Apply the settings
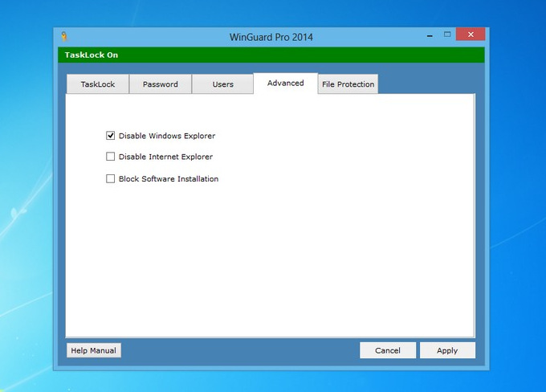546x392 pixels. [447, 350]
